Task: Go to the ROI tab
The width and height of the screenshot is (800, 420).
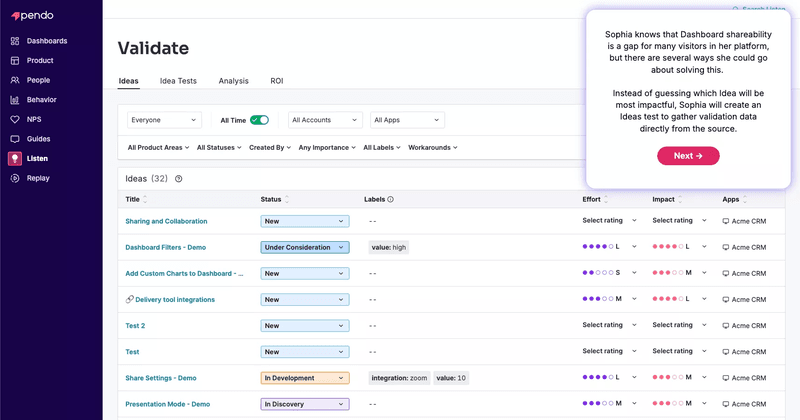Action: (x=276, y=81)
